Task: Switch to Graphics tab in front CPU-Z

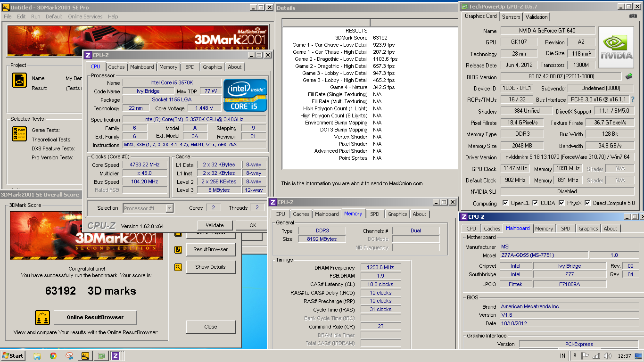Action: pyautogui.click(x=213, y=67)
